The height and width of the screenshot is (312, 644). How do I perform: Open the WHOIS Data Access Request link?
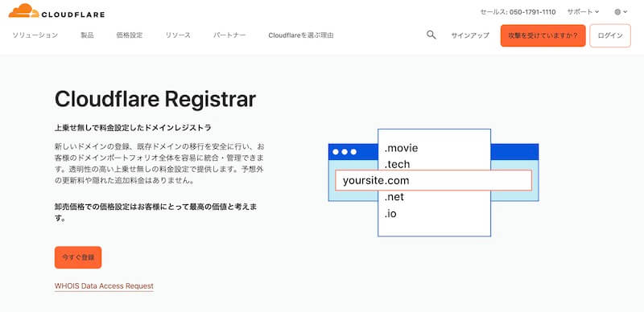[x=104, y=286]
